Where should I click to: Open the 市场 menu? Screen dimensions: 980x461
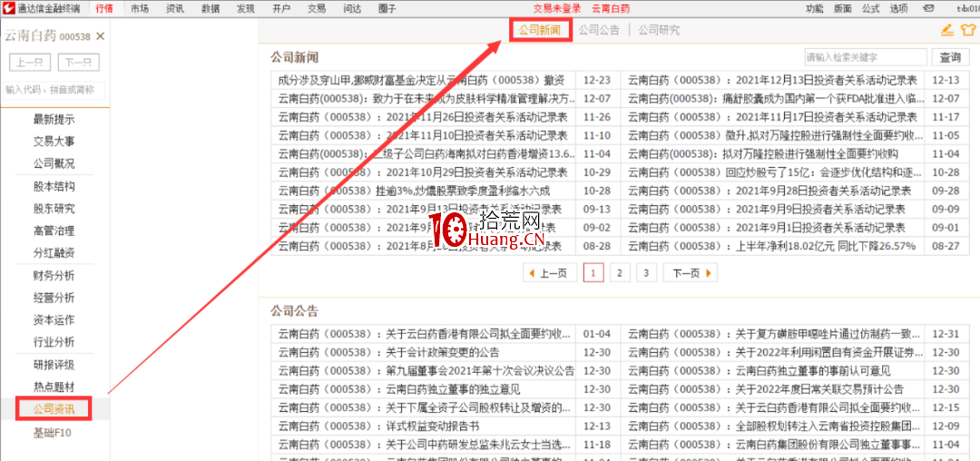click(140, 9)
